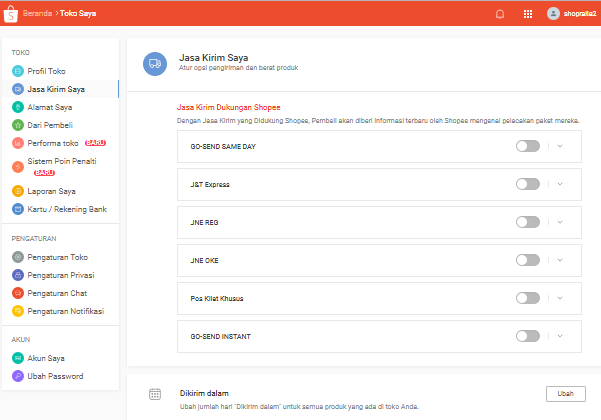Open Profil Toko in the sidebar
The height and width of the screenshot is (420, 601).
[x=46, y=71]
